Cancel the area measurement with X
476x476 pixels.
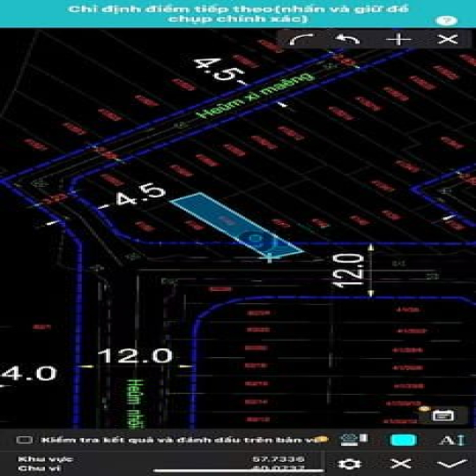(401, 464)
